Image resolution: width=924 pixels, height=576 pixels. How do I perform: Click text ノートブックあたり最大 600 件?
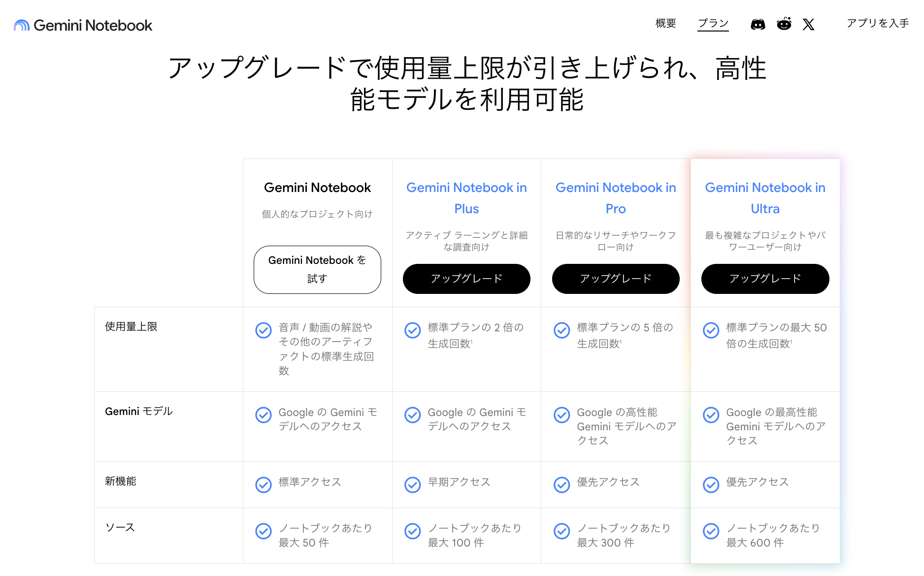pyautogui.click(x=773, y=535)
